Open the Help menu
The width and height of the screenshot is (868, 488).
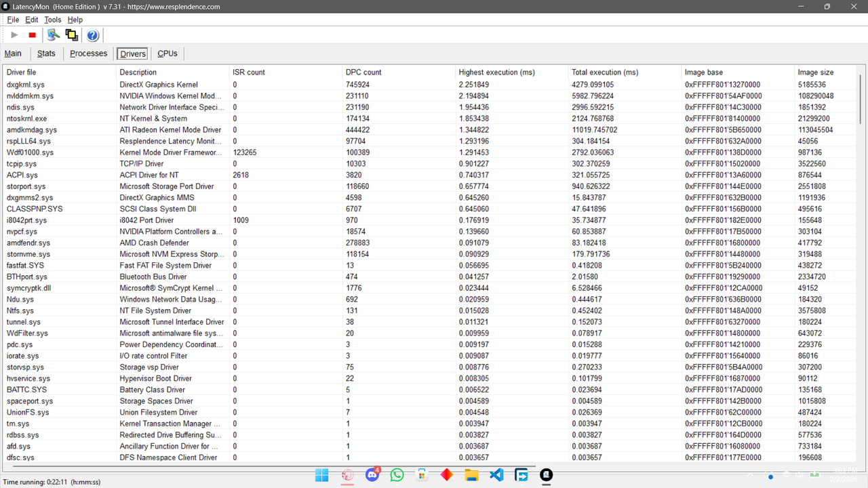click(75, 20)
